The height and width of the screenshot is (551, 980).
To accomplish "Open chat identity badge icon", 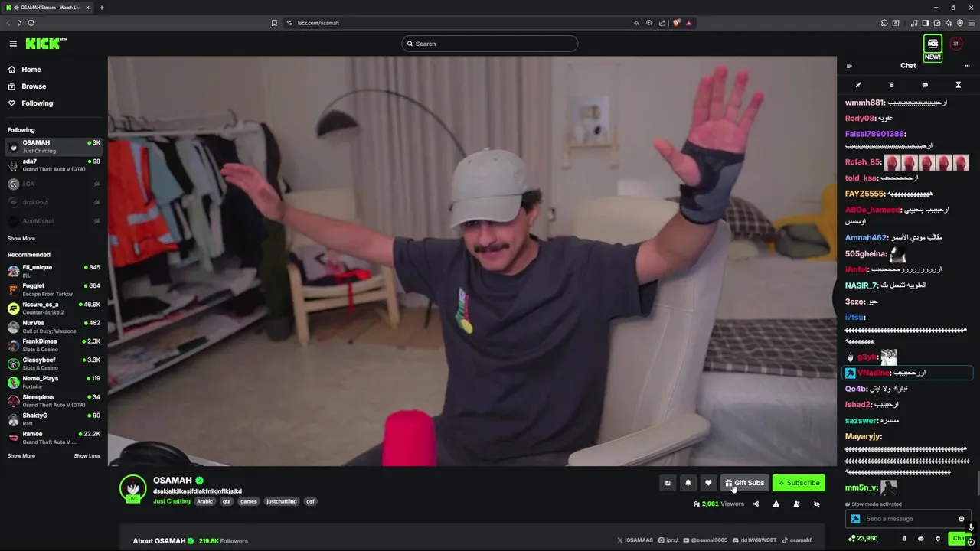I will 904,539.
